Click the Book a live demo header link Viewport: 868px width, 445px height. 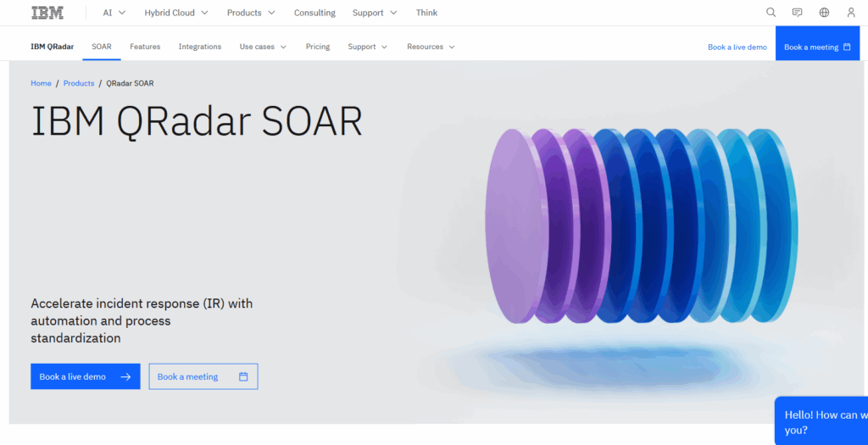737,47
